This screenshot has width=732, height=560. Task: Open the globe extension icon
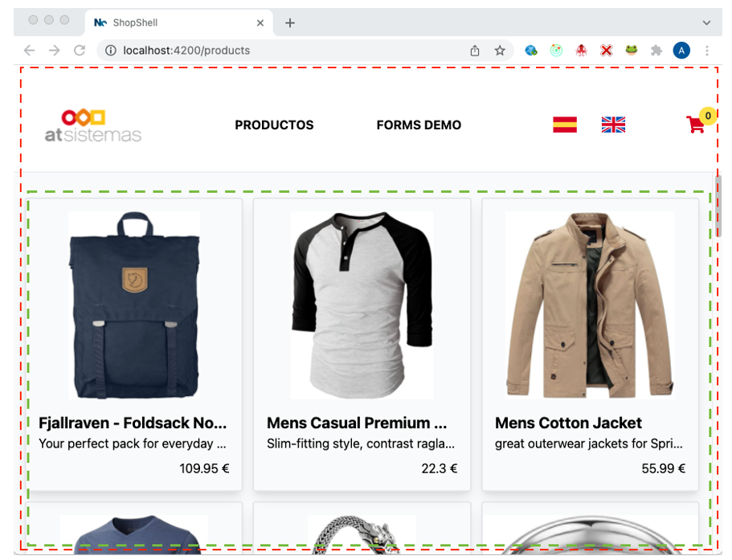pyautogui.click(x=531, y=51)
